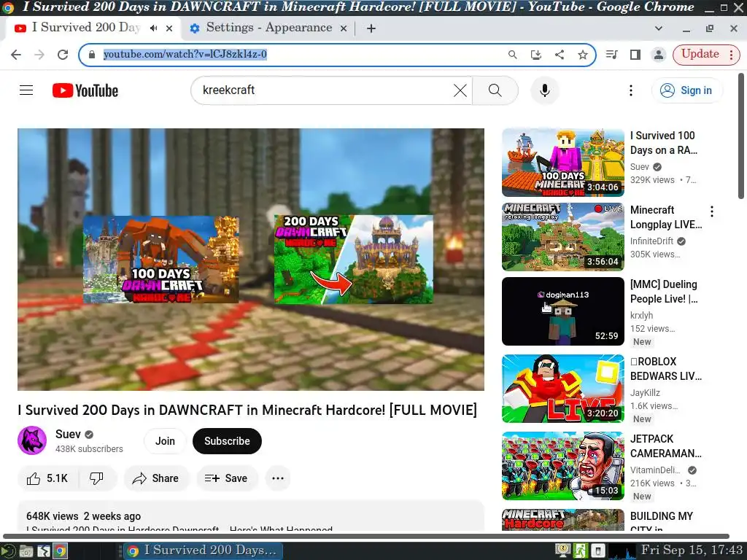Go forward with the browser forward arrow
This screenshot has height=560, width=747.
(x=39, y=55)
